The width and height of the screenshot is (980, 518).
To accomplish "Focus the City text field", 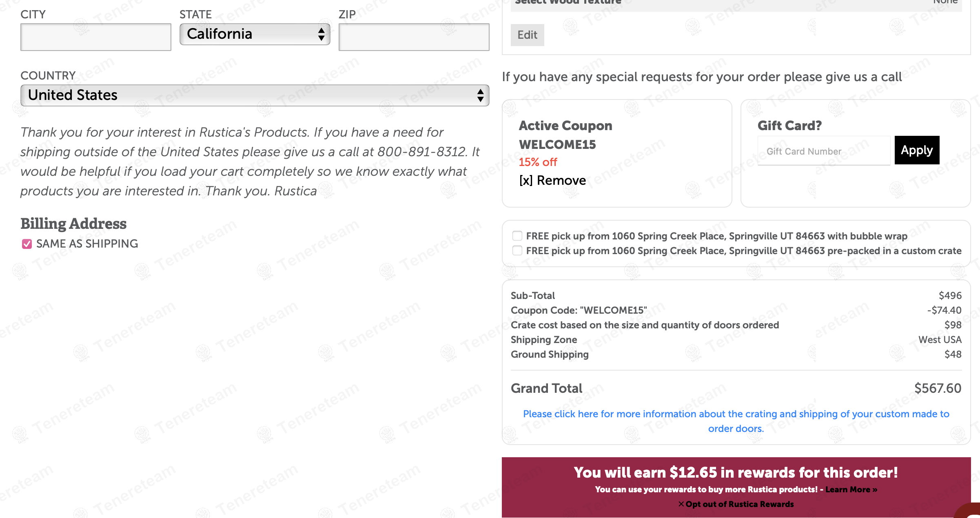I will (x=96, y=37).
